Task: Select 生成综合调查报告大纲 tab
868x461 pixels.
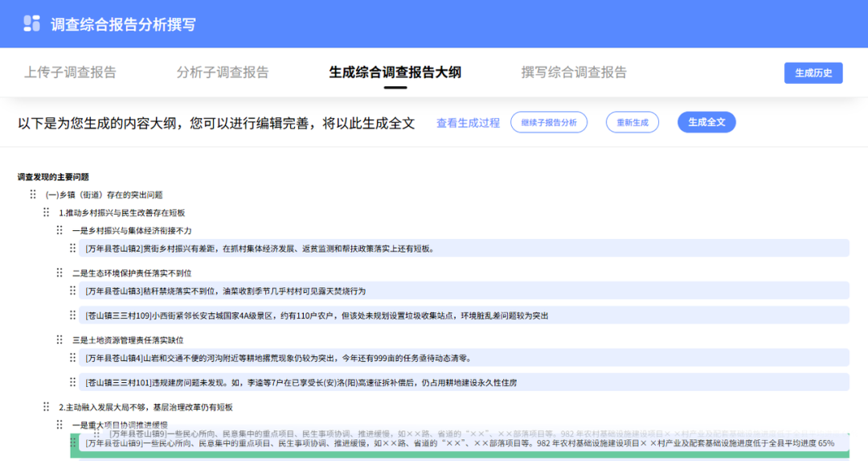Action: (x=395, y=72)
